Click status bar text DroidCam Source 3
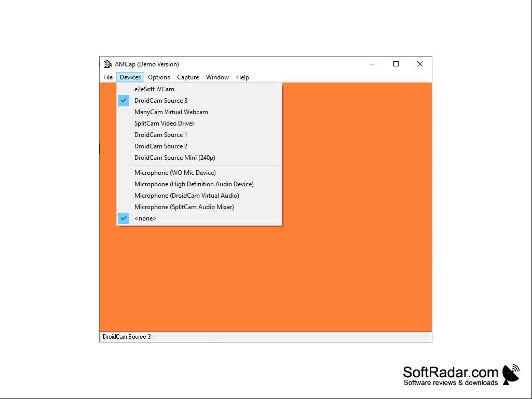The width and height of the screenshot is (532, 399). pos(127,337)
